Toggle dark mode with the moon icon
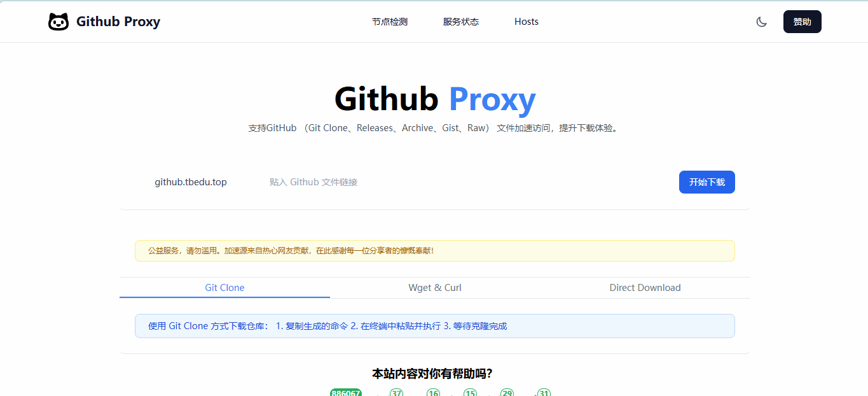The height and width of the screenshot is (396, 868). (762, 22)
